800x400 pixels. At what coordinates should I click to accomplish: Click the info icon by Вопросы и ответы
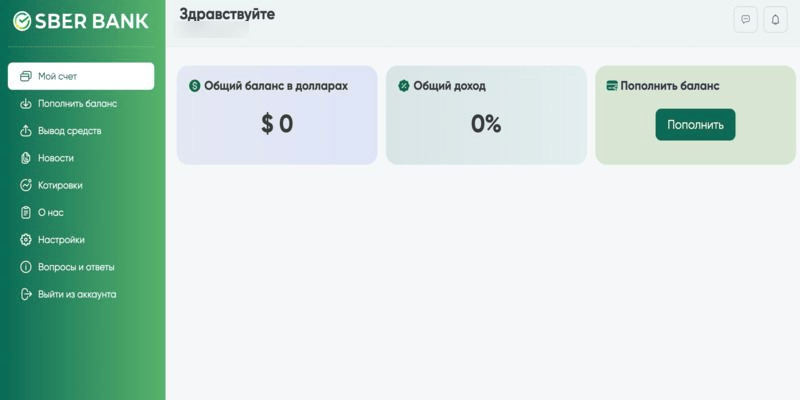(x=26, y=267)
